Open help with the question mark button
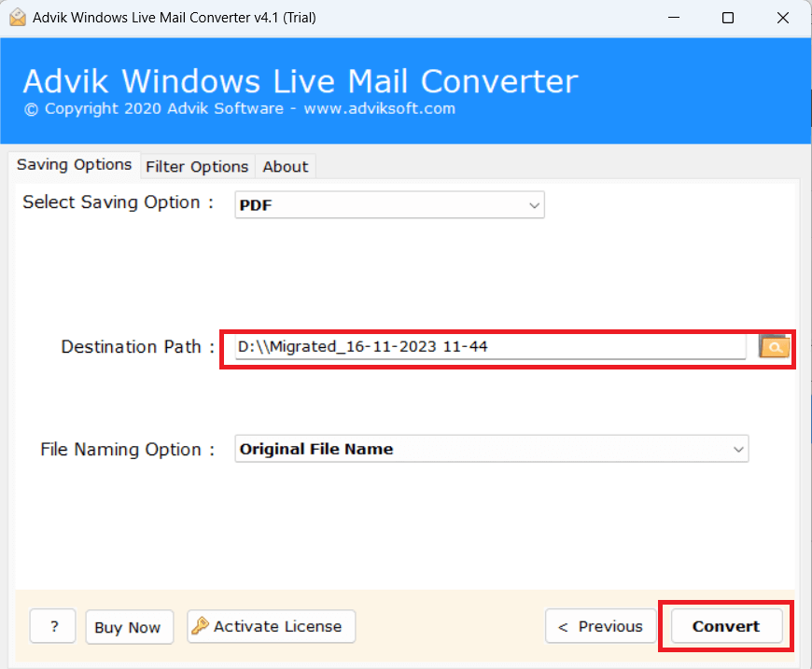The height and width of the screenshot is (669, 812). click(53, 626)
